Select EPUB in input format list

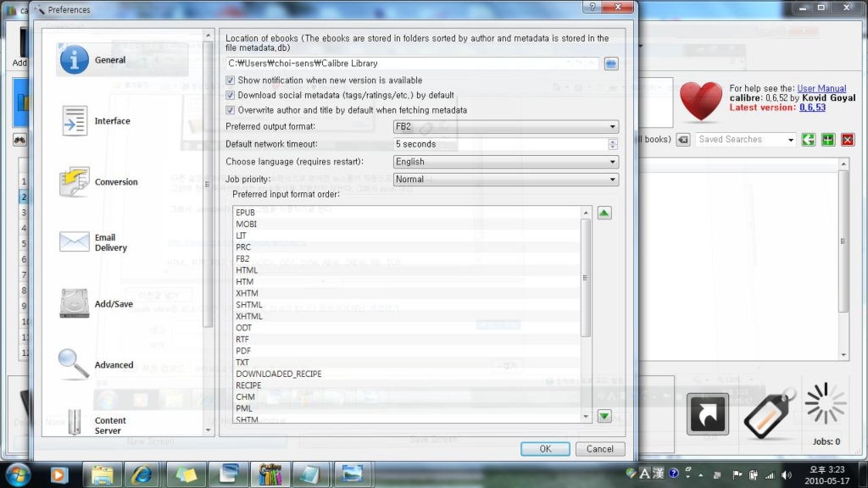pos(408,213)
